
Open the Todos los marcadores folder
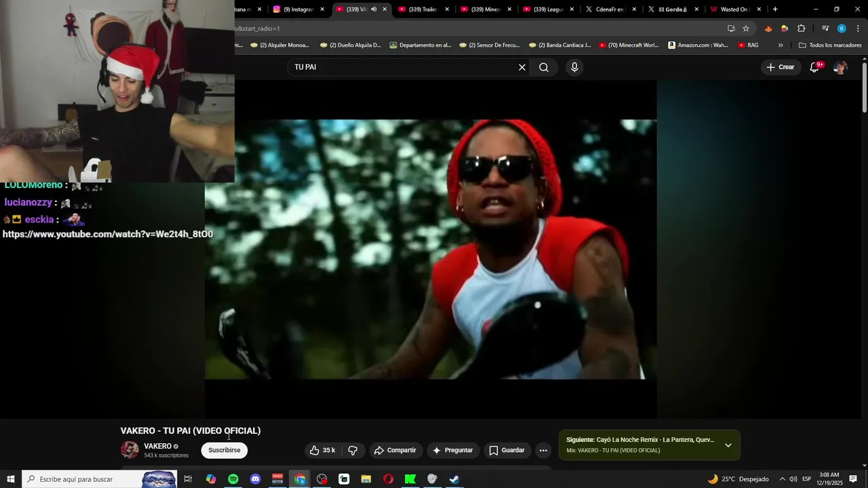click(x=830, y=45)
